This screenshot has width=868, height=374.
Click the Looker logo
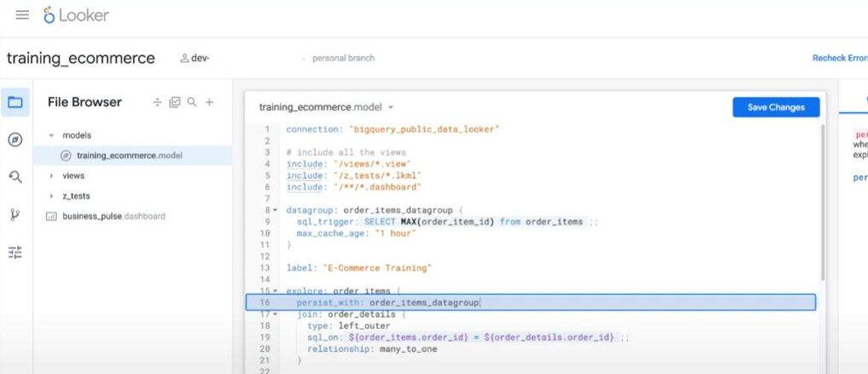(77, 15)
